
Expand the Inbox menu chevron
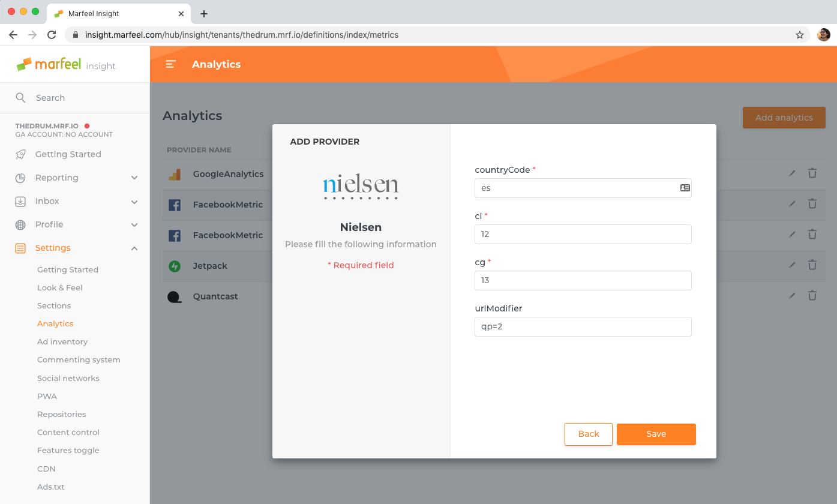tap(134, 201)
